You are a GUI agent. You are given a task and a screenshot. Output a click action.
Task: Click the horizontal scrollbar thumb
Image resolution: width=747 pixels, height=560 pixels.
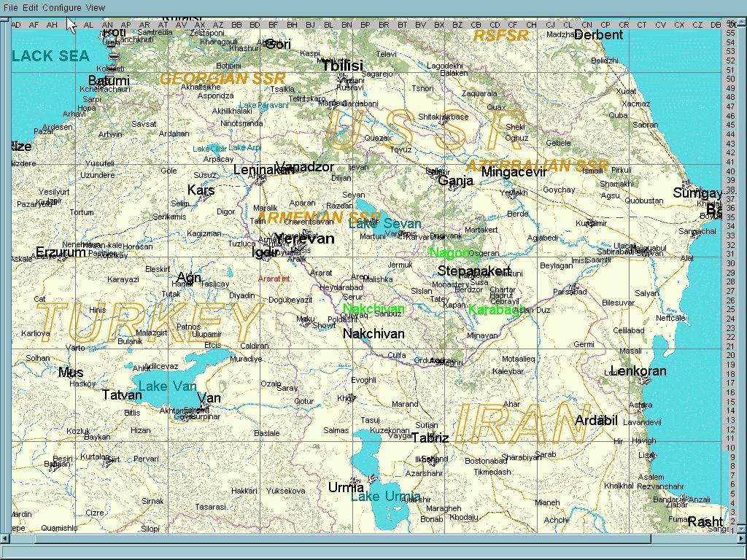point(343,539)
